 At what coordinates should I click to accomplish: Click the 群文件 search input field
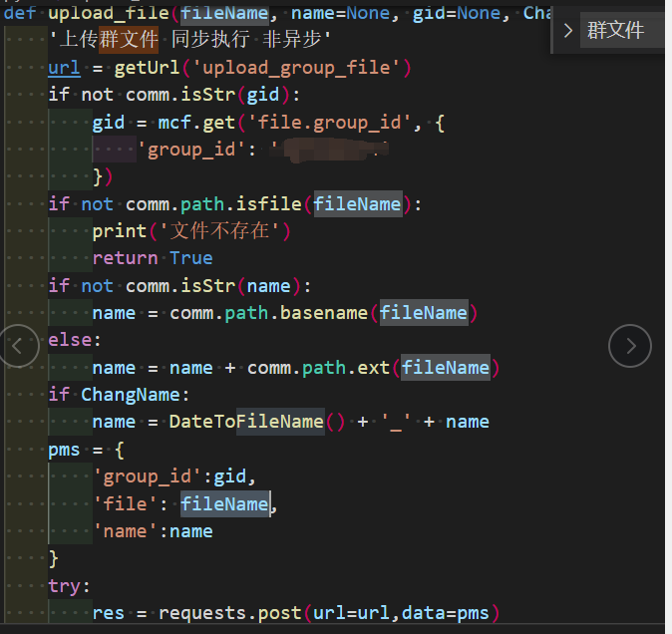point(621,30)
